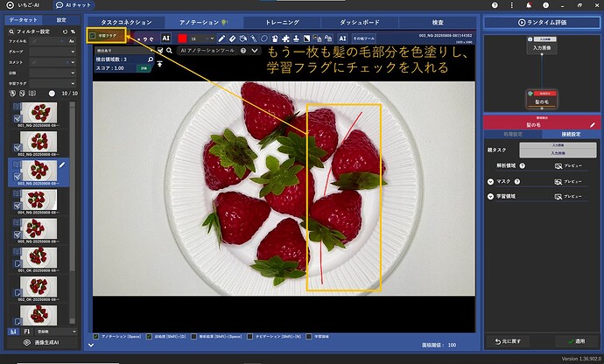This screenshot has width=604, height=364.
Task: Click the paste annotation icon
Action: click(x=328, y=38)
